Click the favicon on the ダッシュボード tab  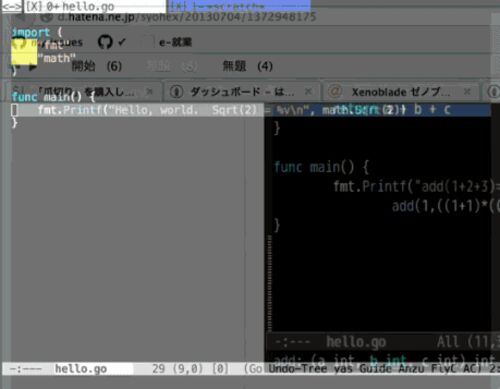click(x=177, y=92)
